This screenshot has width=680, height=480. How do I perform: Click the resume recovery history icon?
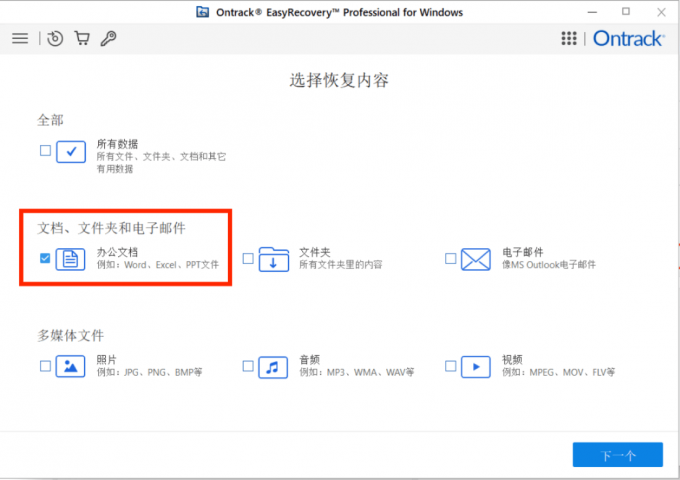(x=55, y=38)
